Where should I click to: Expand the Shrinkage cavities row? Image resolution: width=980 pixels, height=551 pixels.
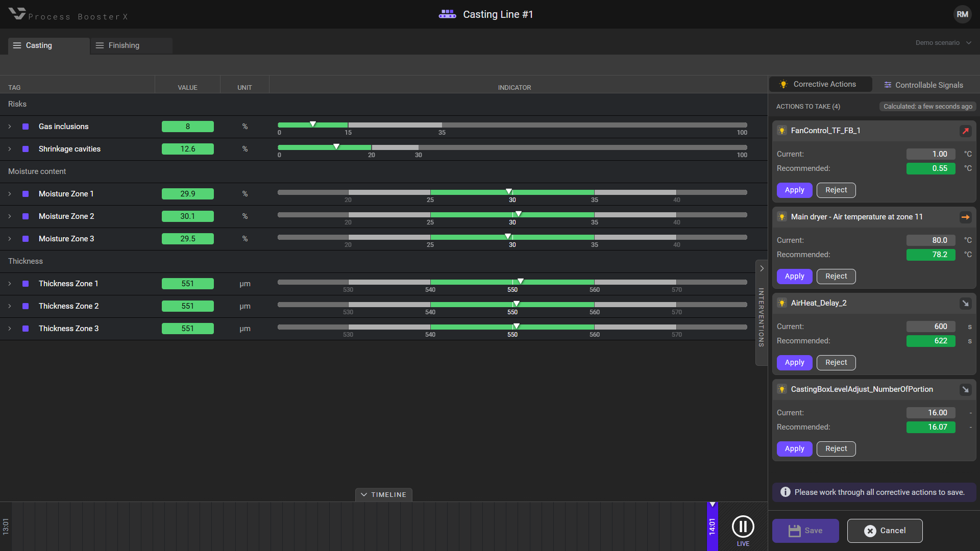pyautogui.click(x=10, y=149)
